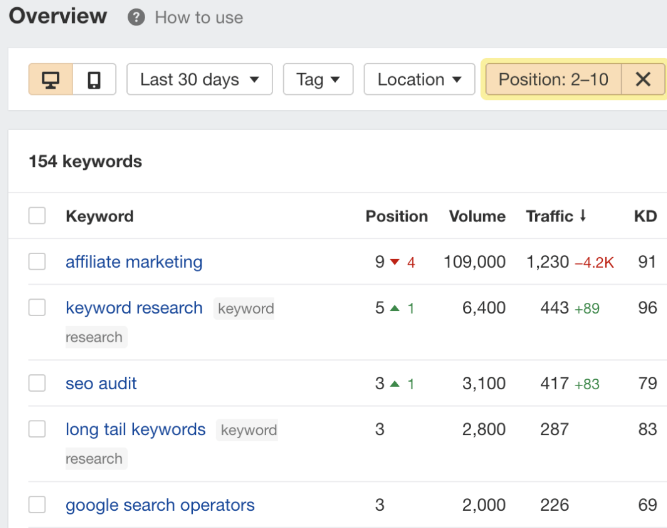Check the affiliate marketing row checkbox

pyautogui.click(x=37, y=262)
